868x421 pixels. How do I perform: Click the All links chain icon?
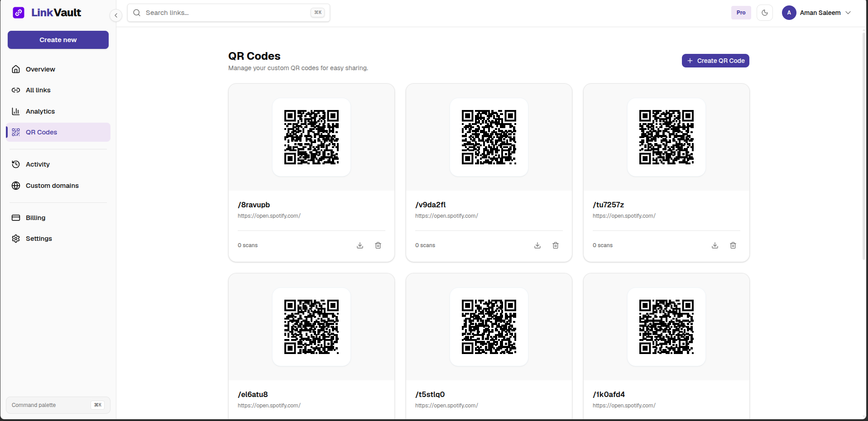pos(16,90)
